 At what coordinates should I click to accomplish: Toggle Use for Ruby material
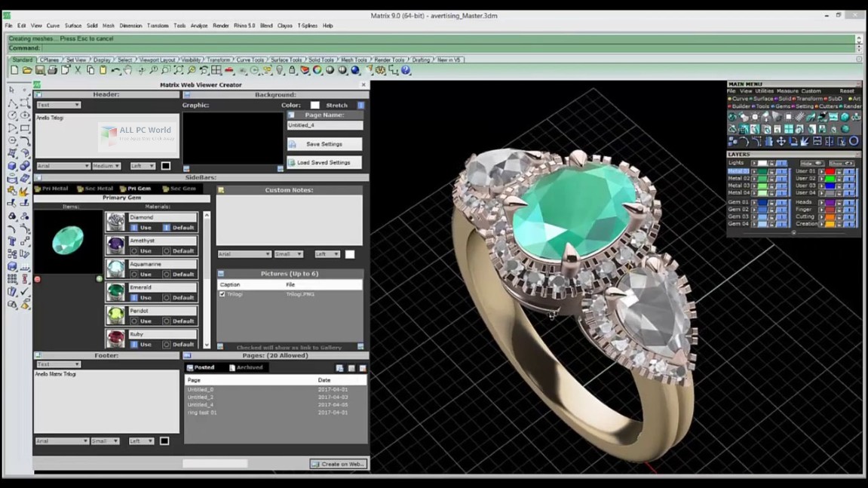point(134,344)
